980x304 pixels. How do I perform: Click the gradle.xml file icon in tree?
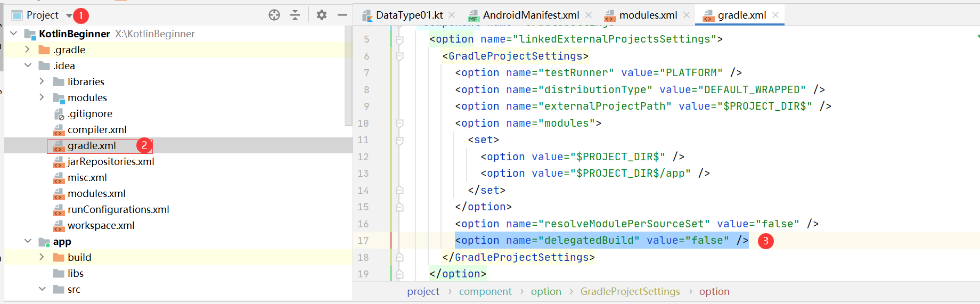pos(59,146)
